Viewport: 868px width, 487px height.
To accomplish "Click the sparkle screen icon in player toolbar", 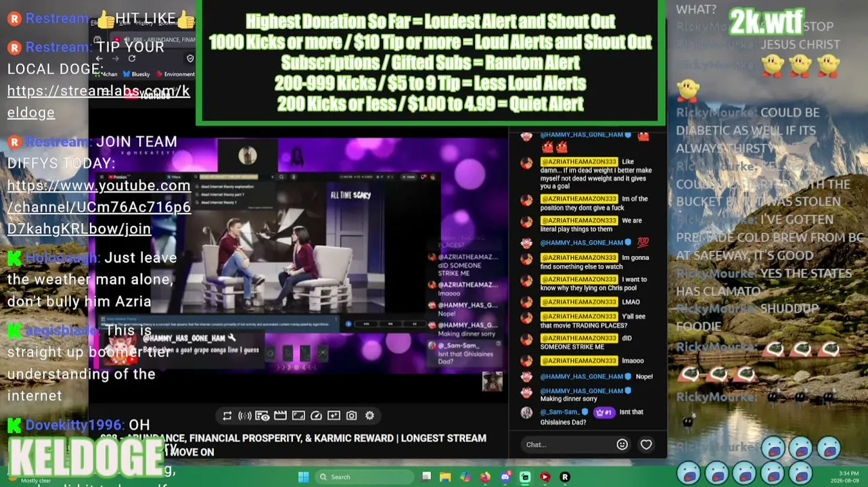I will point(334,416).
